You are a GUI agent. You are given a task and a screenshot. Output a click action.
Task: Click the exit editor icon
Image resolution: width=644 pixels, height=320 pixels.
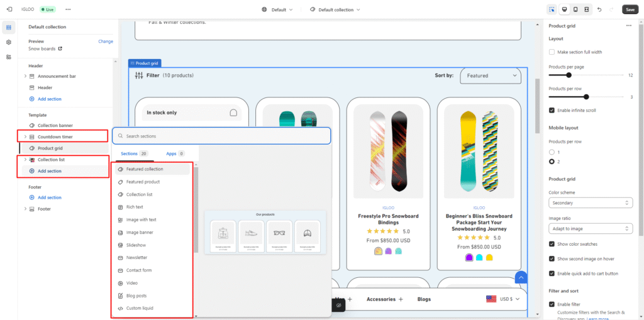tap(9, 9)
